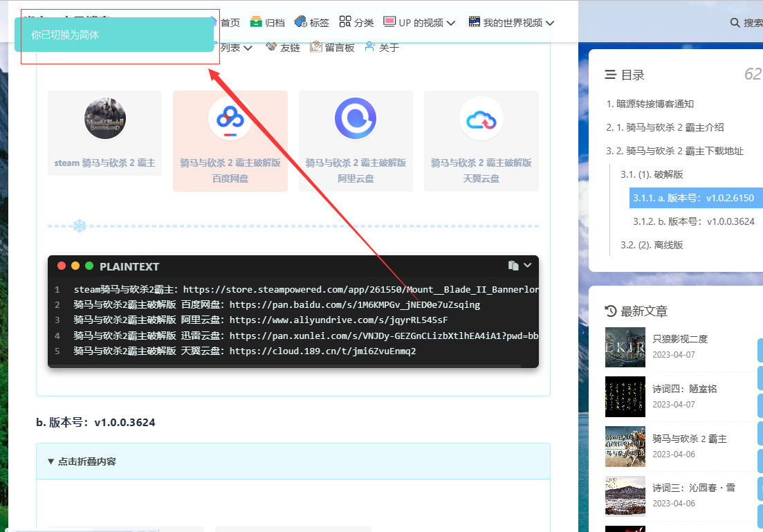Open the 友链 page
763x532 pixels.
click(283, 47)
